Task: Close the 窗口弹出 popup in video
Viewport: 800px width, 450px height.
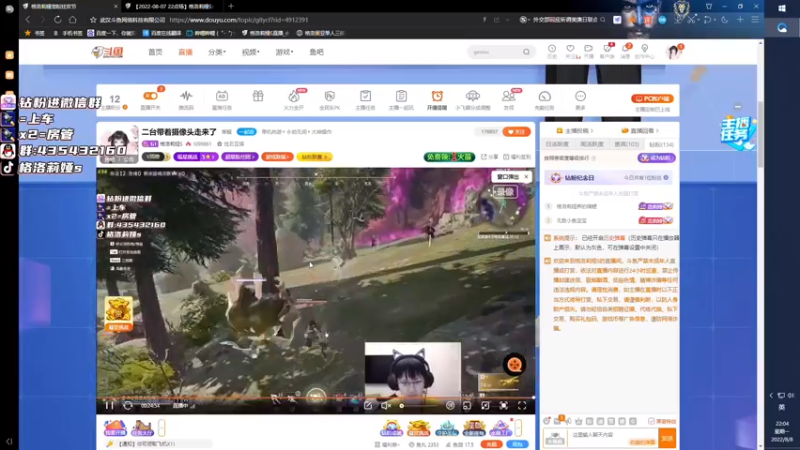Action: pos(526,177)
